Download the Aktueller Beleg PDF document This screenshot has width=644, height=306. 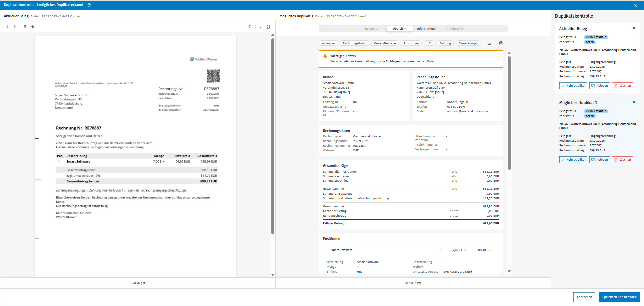(261, 27)
